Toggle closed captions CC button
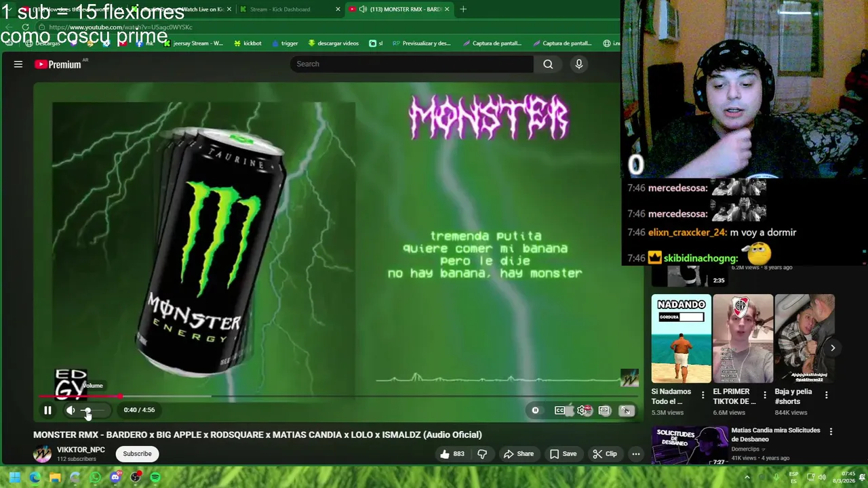This screenshot has width=868, height=488. tap(559, 410)
